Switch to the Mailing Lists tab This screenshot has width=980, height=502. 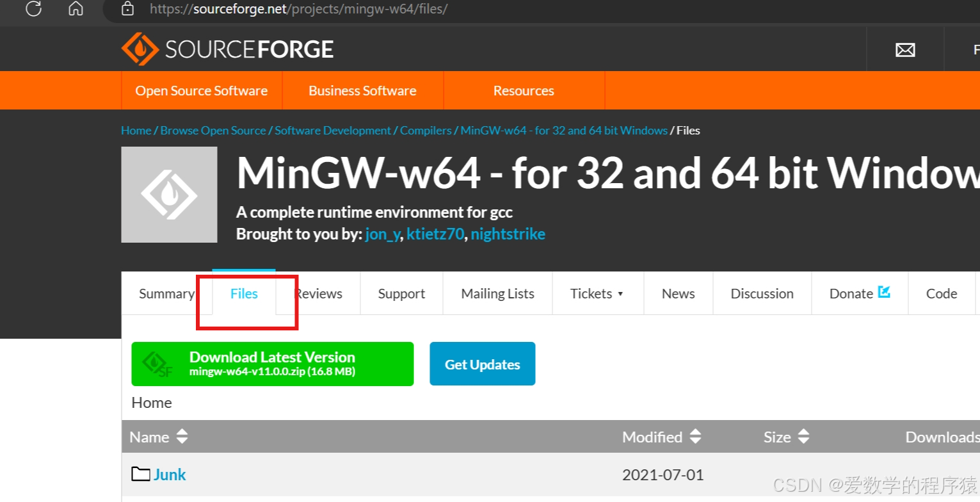(x=497, y=294)
